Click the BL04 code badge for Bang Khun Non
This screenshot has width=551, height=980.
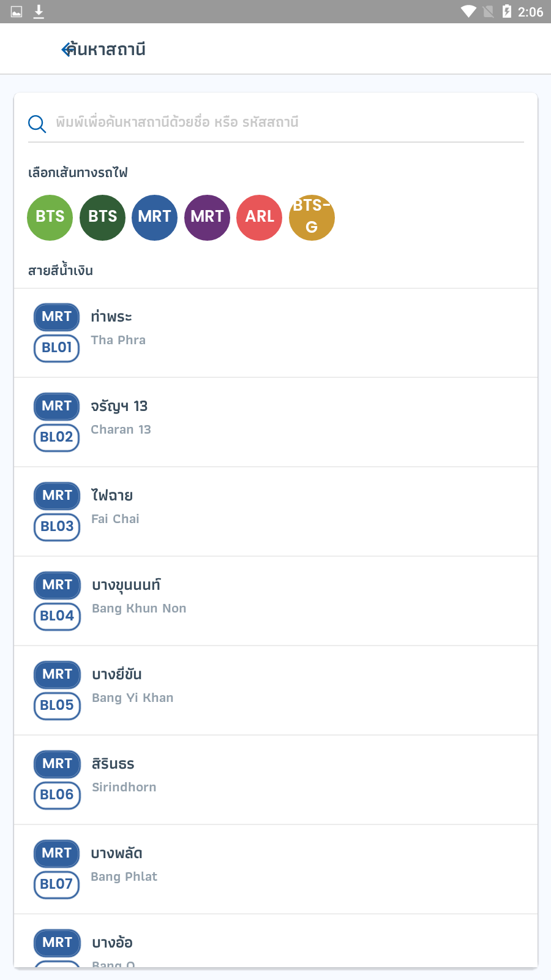pyautogui.click(x=56, y=617)
